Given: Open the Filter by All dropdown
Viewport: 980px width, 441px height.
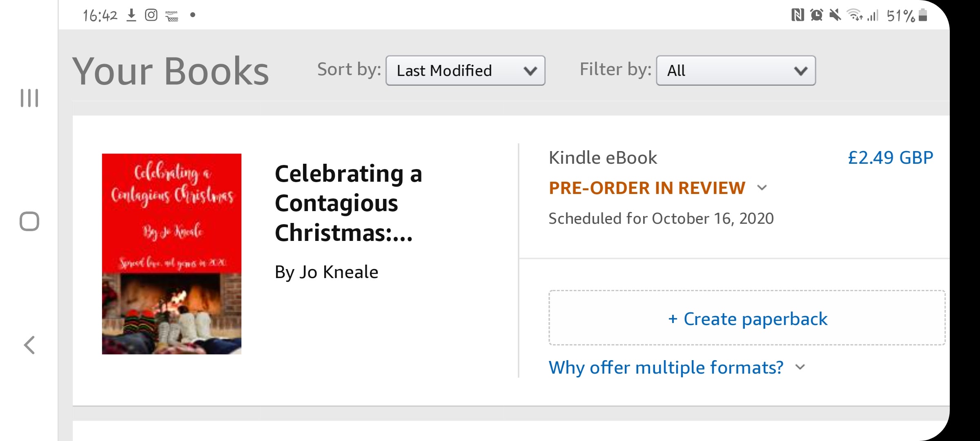Looking at the screenshot, I should tap(735, 71).
